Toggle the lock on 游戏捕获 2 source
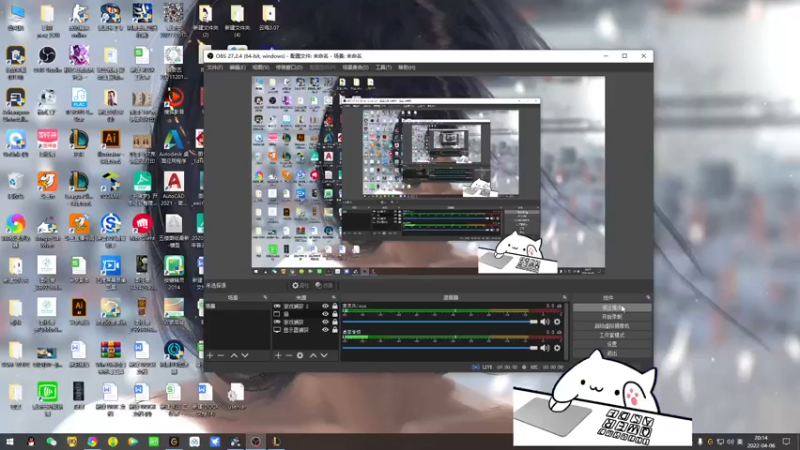The height and width of the screenshot is (450, 800). coord(335,306)
